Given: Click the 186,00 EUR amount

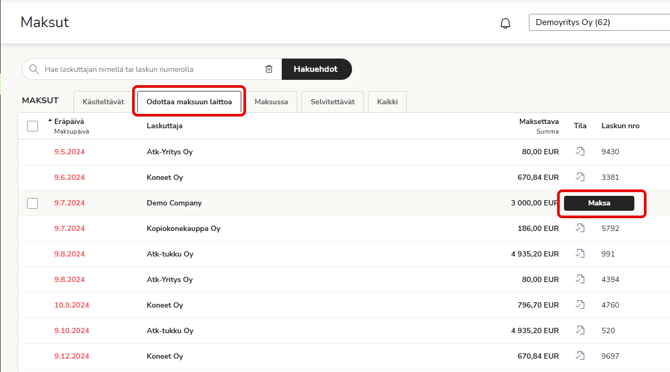Looking at the screenshot, I should [x=538, y=228].
